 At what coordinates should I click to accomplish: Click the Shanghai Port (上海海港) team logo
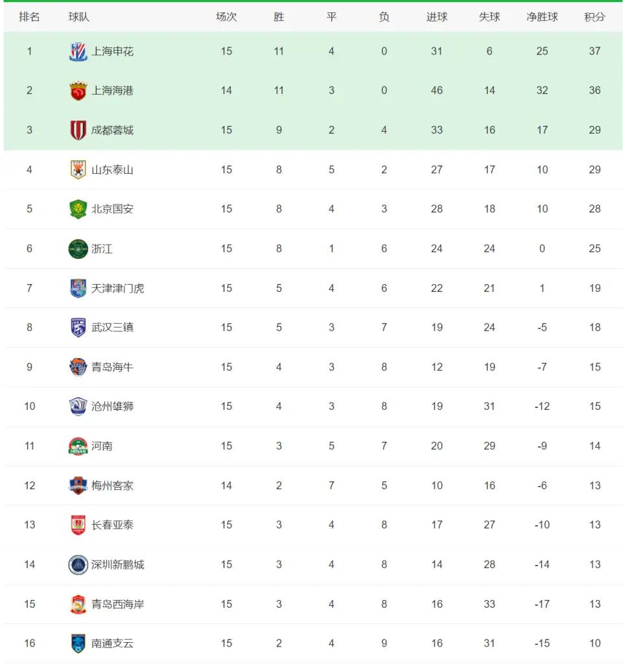[x=78, y=91]
